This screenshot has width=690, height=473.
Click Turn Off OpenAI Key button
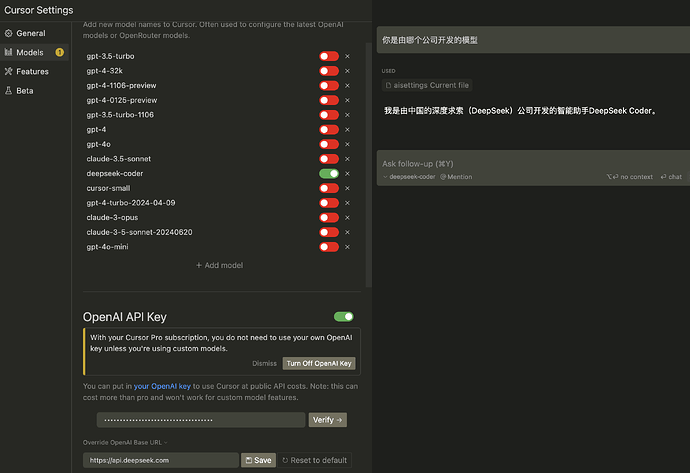(x=319, y=363)
